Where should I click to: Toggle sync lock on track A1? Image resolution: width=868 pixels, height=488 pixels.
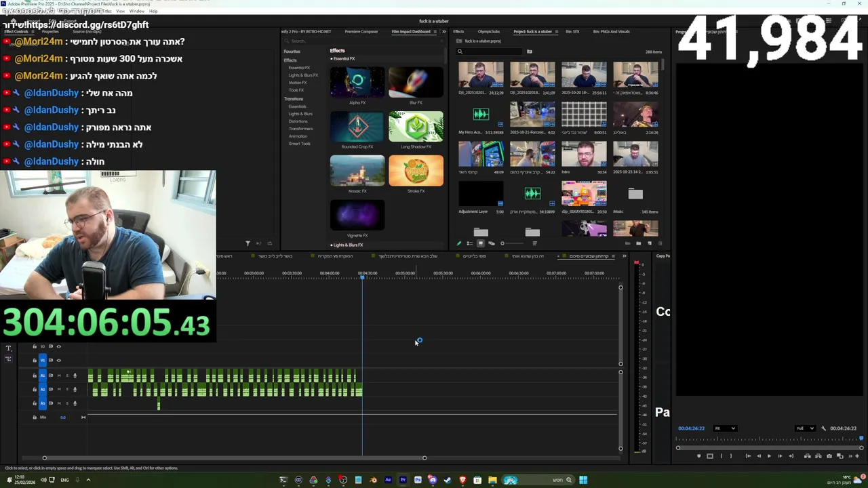(x=51, y=375)
